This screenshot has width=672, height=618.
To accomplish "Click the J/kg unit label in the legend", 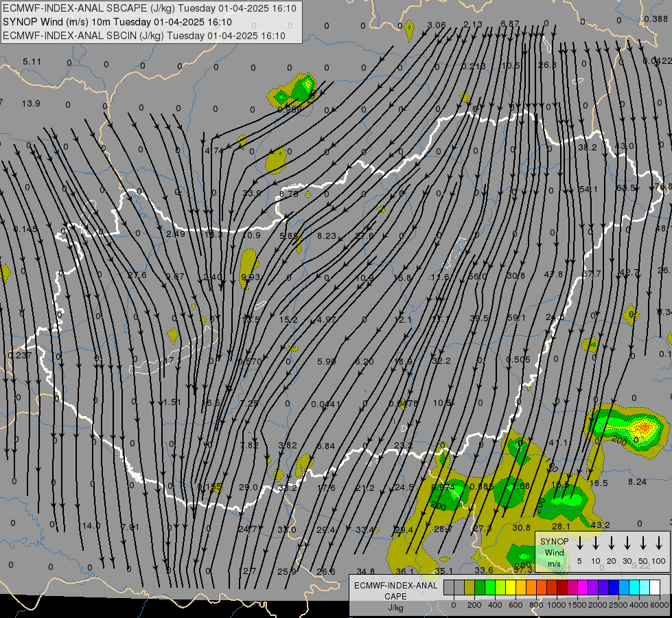I will click(395, 608).
